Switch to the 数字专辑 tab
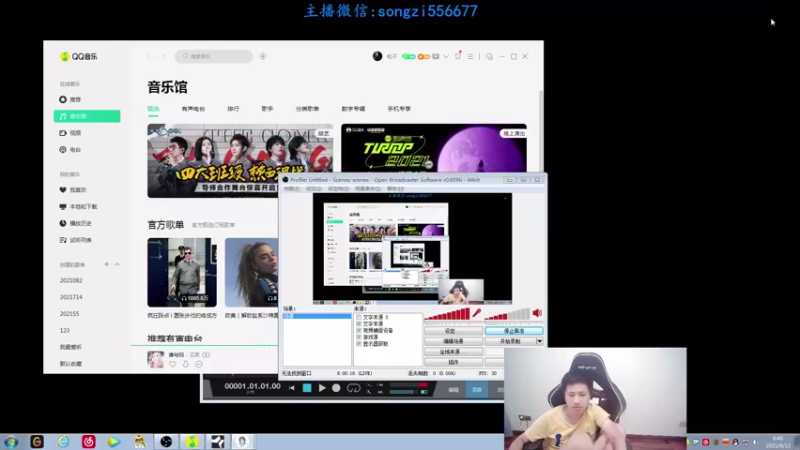 (353, 109)
